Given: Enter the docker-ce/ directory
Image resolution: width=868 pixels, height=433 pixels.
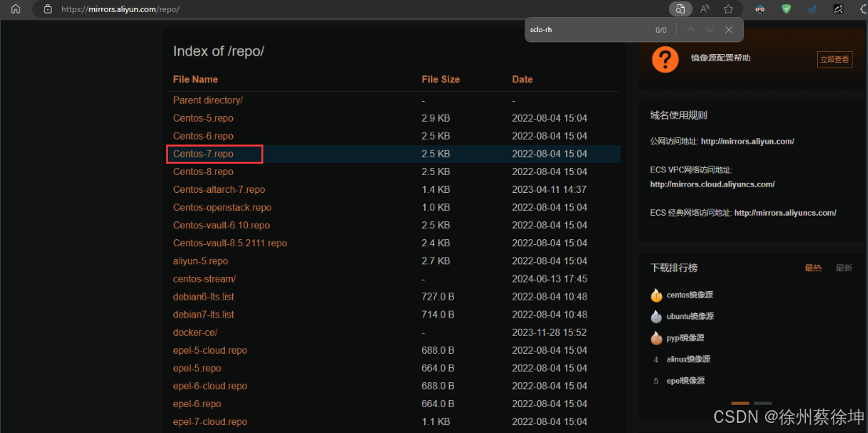Looking at the screenshot, I should [195, 333].
